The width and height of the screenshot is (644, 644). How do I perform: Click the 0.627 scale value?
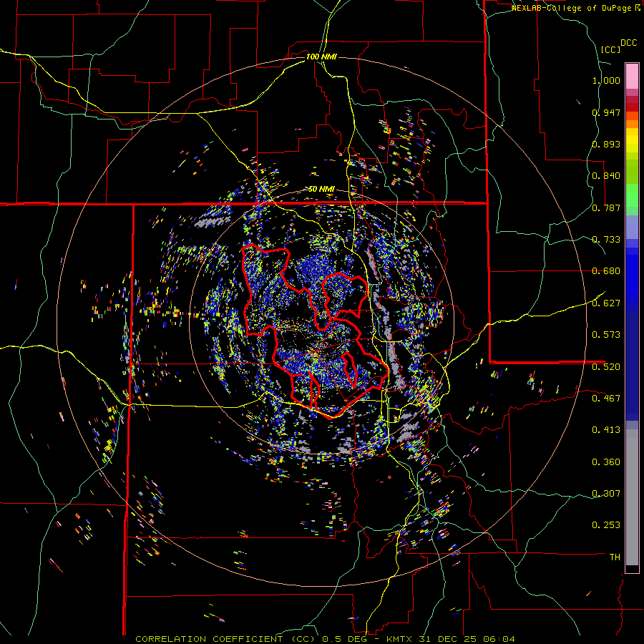point(606,303)
